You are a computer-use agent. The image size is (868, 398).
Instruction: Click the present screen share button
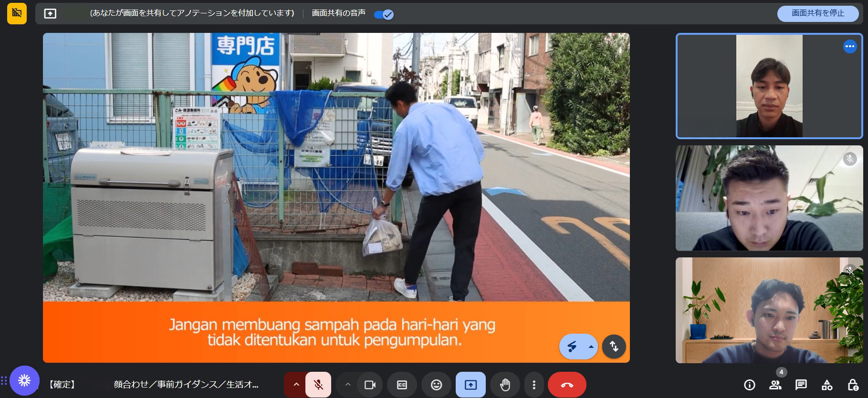471,385
